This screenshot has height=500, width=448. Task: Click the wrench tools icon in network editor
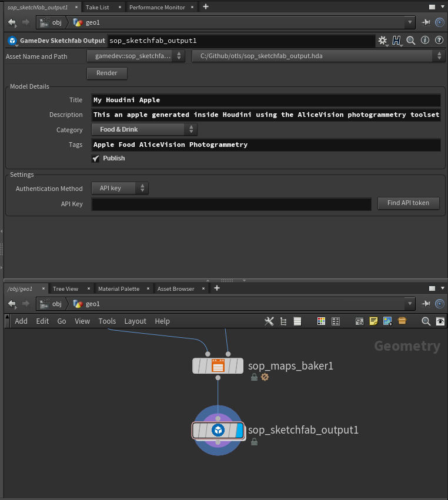click(269, 321)
